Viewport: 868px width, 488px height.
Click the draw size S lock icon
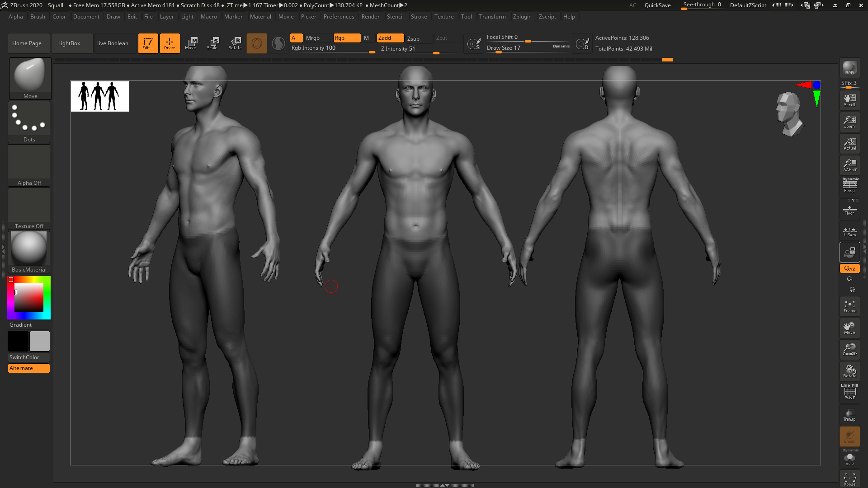tap(474, 44)
